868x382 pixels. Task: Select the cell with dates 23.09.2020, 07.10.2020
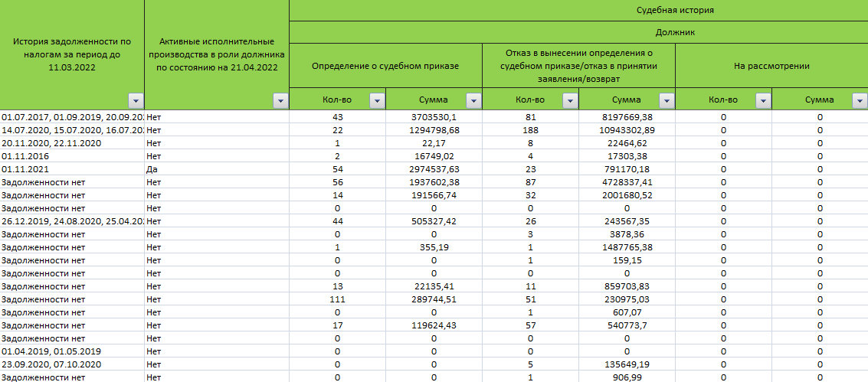click(72, 364)
